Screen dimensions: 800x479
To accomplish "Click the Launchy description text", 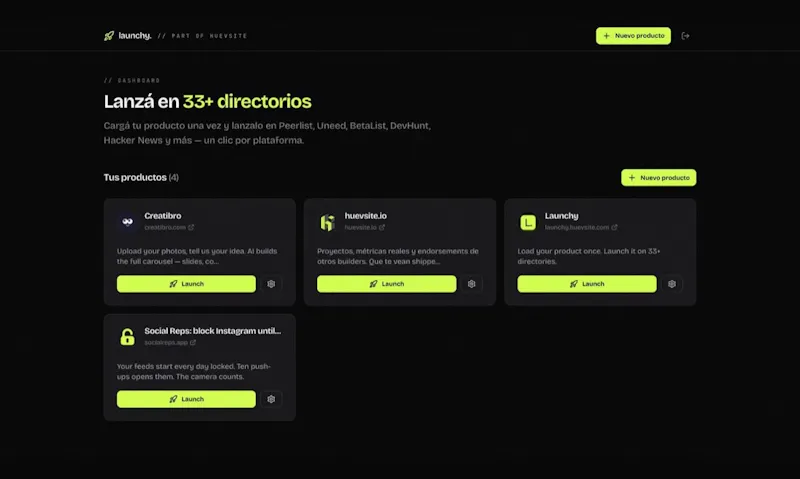I will [589, 256].
